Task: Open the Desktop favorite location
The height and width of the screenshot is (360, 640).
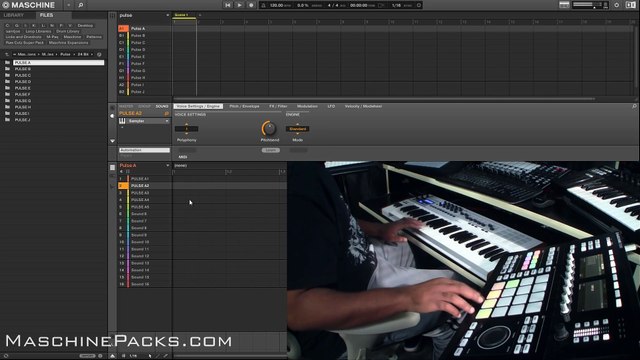Action: pos(85,25)
